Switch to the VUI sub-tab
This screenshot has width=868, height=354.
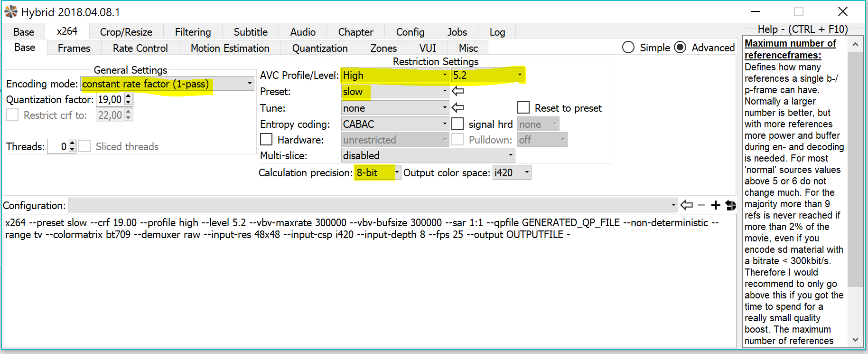click(428, 48)
